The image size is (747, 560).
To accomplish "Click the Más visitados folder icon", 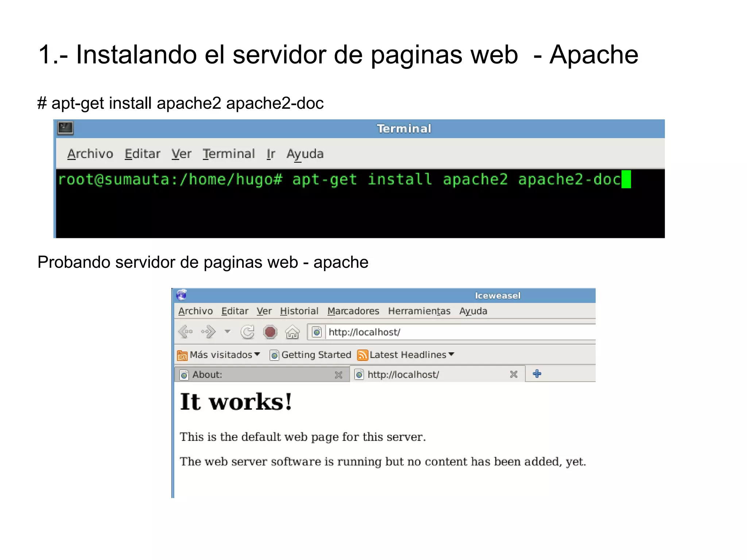I will click(182, 355).
